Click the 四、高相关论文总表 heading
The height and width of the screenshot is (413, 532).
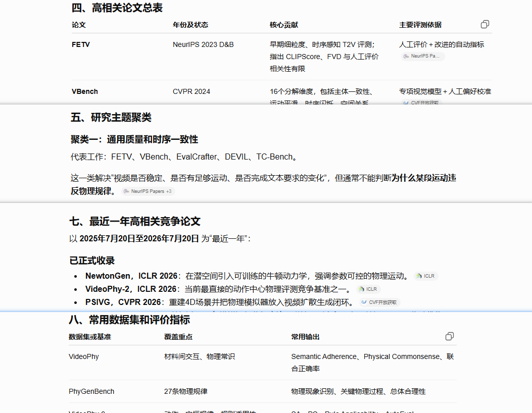tap(117, 8)
